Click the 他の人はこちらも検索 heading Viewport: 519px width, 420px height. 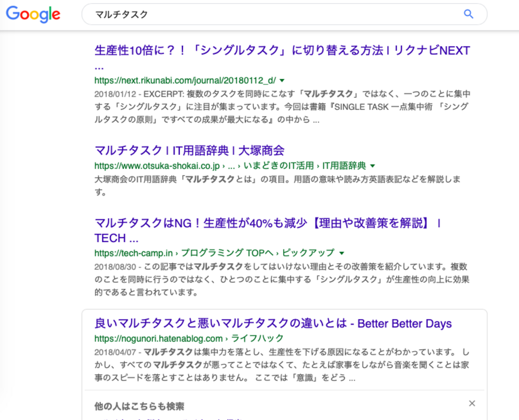tap(139, 406)
